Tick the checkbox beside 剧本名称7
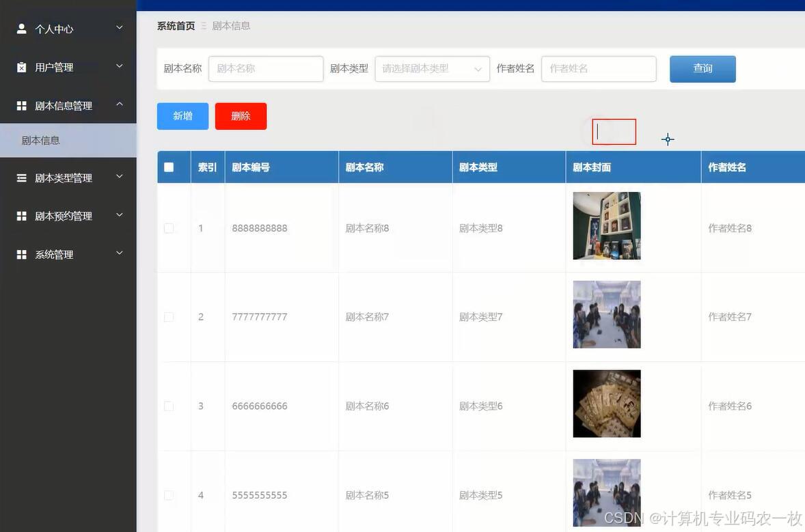Image resolution: width=805 pixels, height=532 pixels. coord(169,317)
